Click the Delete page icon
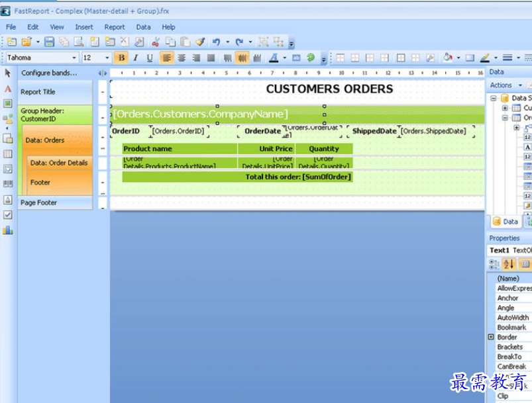This screenshot has width=532, height=403. (125, 42)
